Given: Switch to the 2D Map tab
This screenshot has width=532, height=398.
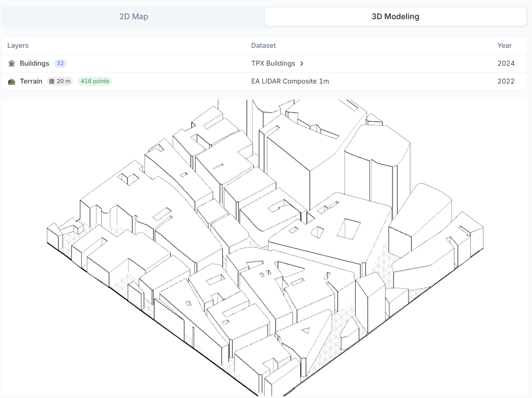Looking at the screenshot, I should [134, 17].
